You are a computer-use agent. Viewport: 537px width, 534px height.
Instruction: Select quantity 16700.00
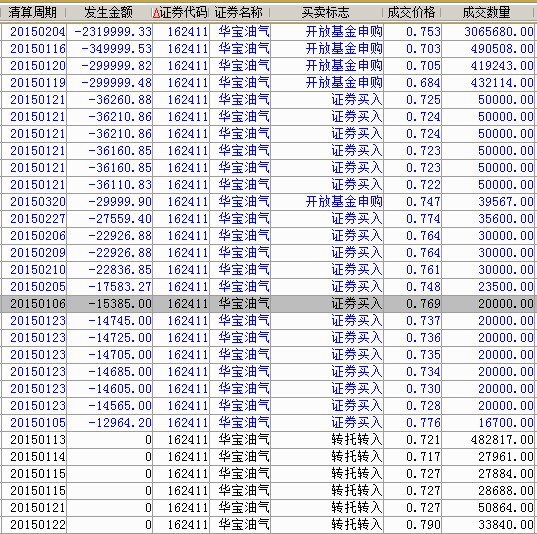click(506, 423)
